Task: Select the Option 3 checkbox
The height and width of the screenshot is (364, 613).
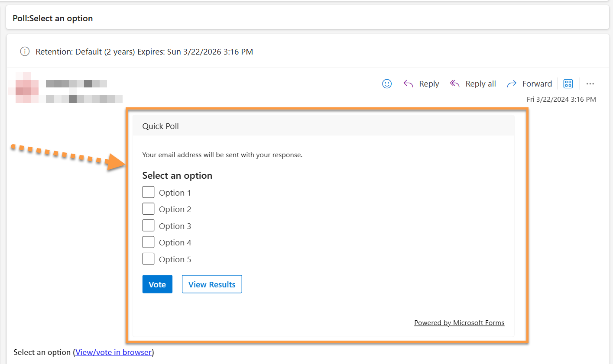Action: [x=148, y=225]
